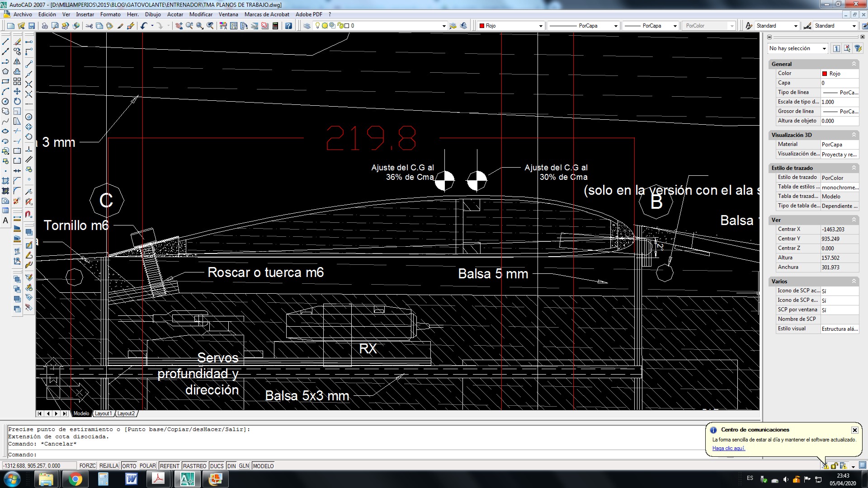Viewport: 868px width, 488px height.
Task: Open the Rojo color dropdown
Action: tap(540, 26)
